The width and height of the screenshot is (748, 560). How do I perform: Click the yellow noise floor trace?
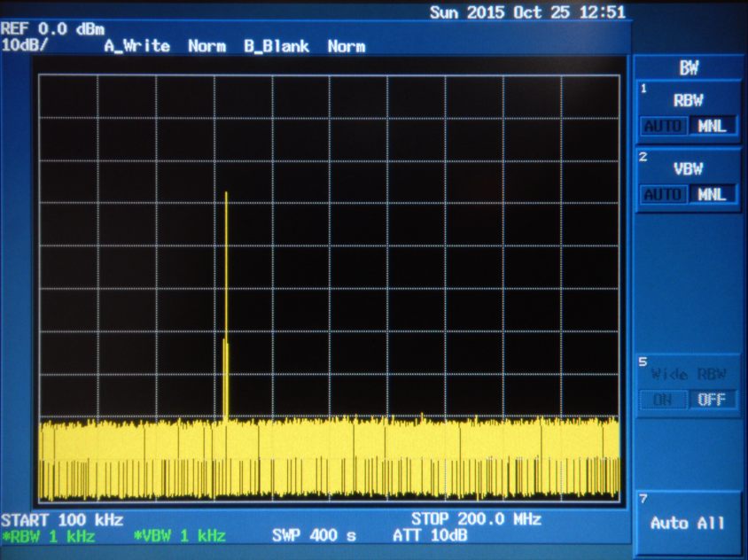(x=329, y=458)
